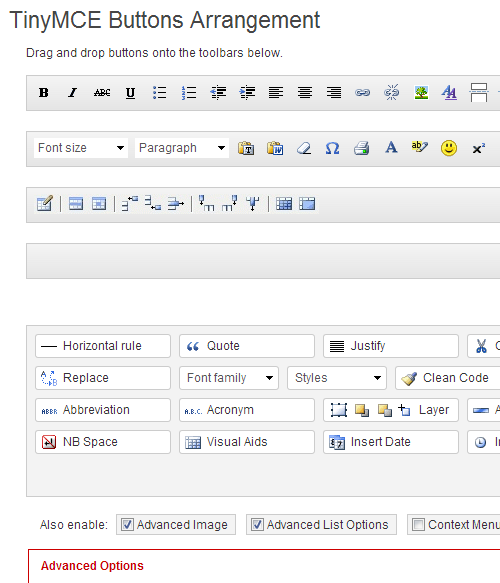This screenshot has height=583, width=500.
Task: Uncheck the Advanced Image checkbox
Action: tap(127, 525)
